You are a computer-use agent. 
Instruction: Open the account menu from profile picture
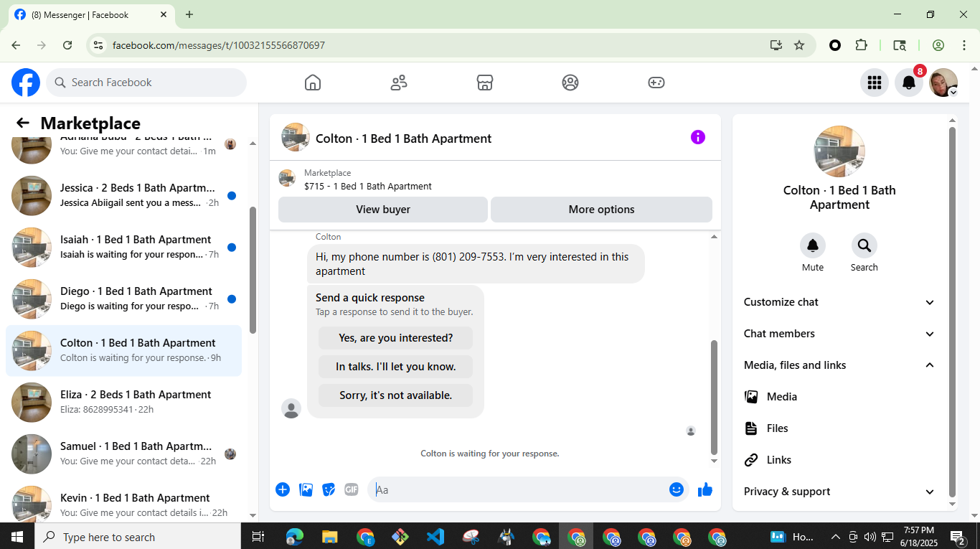tap(943, 83)
